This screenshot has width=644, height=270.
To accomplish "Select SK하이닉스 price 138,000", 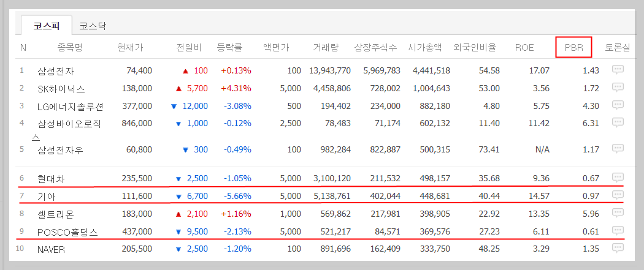I will coord(137,88).
